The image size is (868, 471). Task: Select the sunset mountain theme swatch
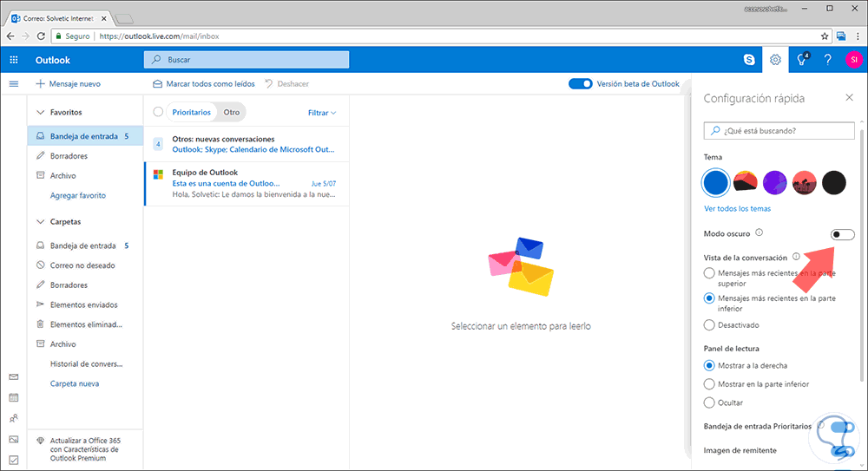coord(745,182)
